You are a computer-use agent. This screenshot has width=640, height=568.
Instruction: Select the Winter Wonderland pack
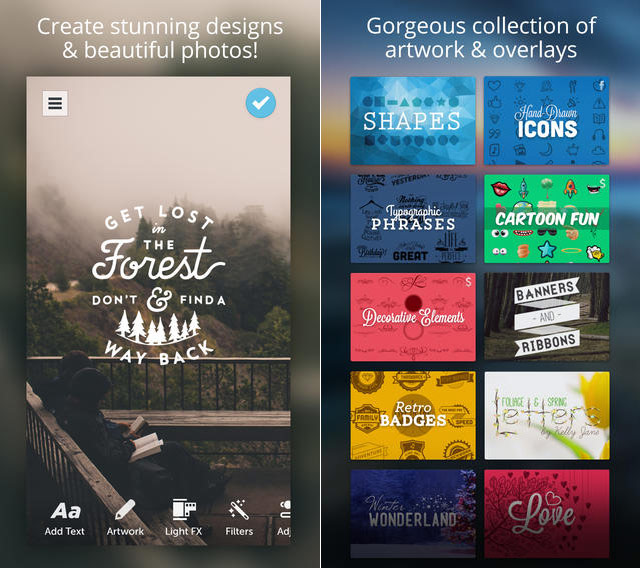pos(413,514)
